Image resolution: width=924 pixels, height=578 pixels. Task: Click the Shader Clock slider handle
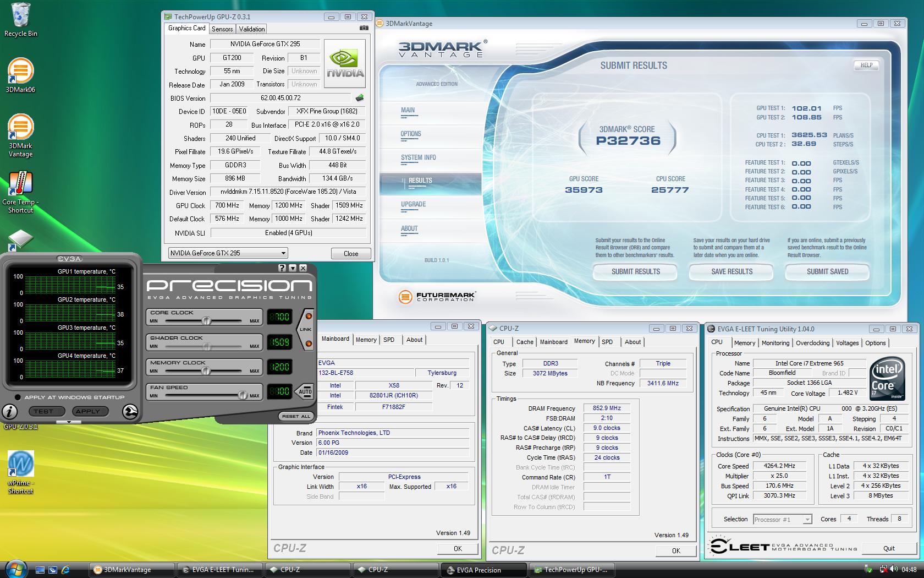coord(207,346)
